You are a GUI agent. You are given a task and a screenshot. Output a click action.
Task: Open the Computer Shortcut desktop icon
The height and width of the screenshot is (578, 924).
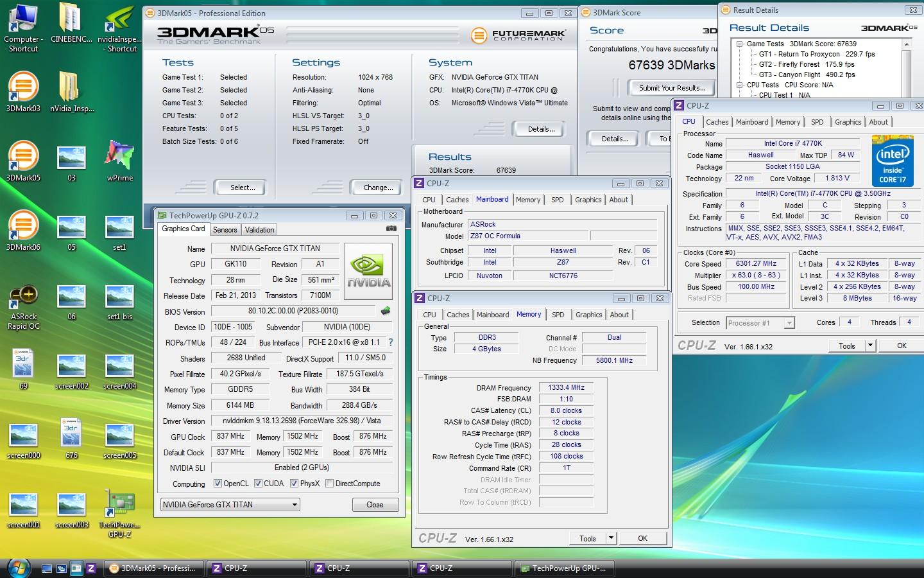pos(23,29)
